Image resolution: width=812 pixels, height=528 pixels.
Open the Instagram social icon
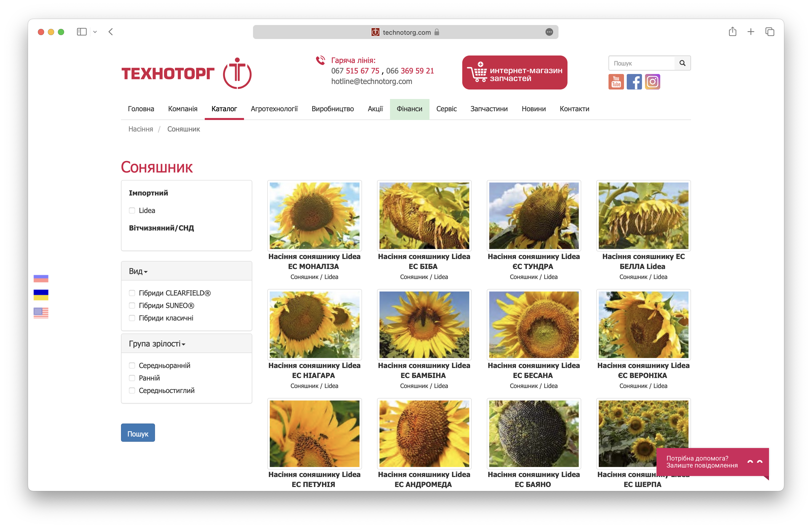coord(652,82)
